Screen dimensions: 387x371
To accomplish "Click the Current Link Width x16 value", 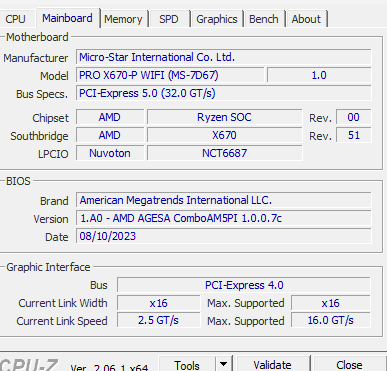I will coord(159,303).
